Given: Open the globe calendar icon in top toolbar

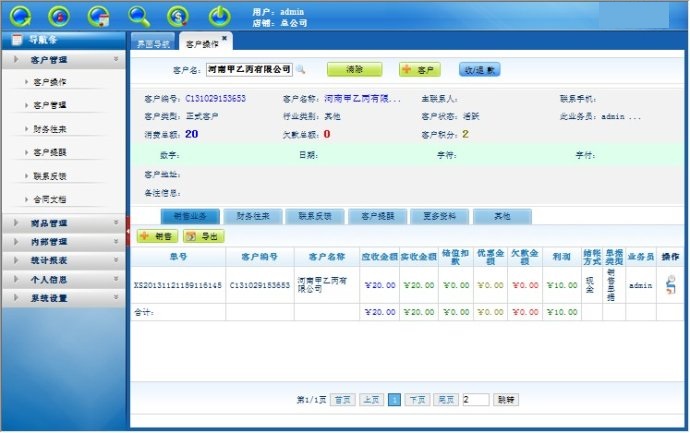Looking at the screenshot, I should pyautogui.click(x=99, y=16).
